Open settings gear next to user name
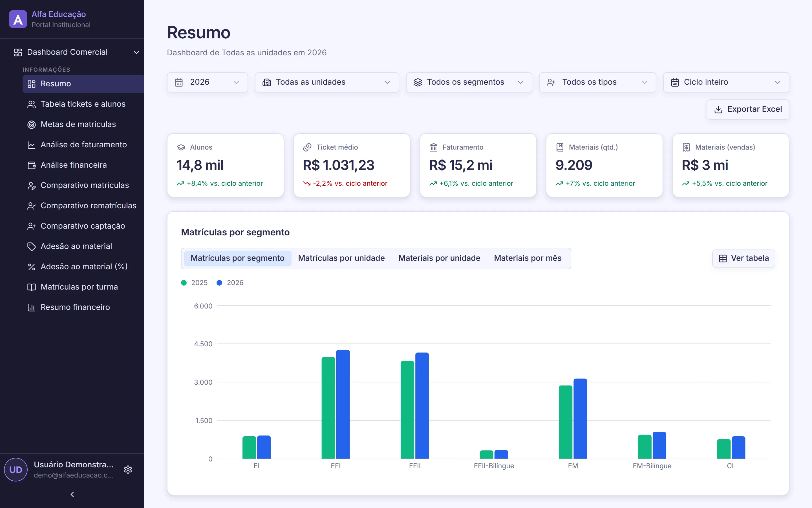812x508 pixels. click(128, 469)
